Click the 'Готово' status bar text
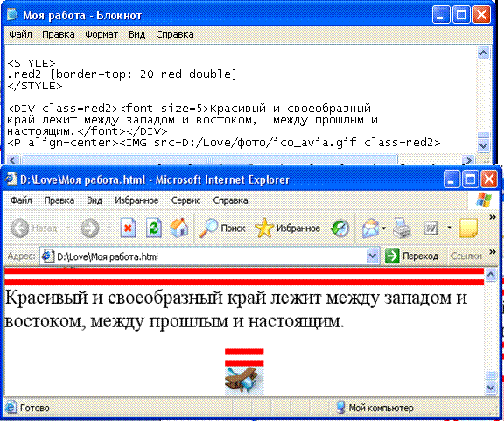Image resolution: width=504 pixels, height=421 pixels. (34, 408)
